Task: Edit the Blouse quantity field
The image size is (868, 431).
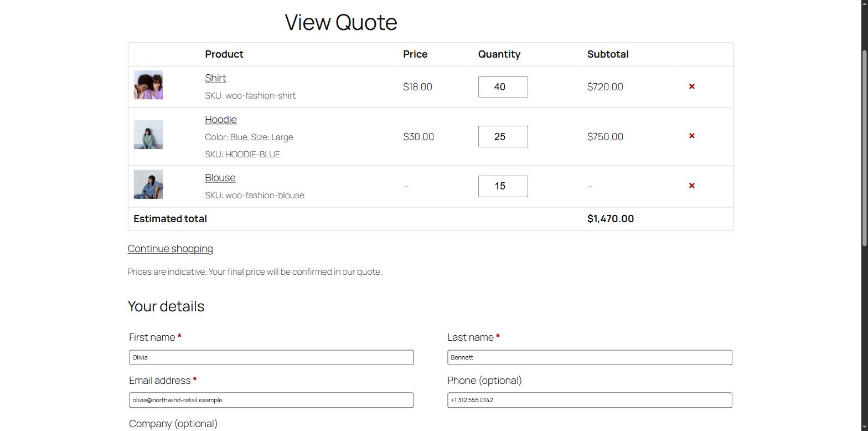Action: tap(503, 186)
